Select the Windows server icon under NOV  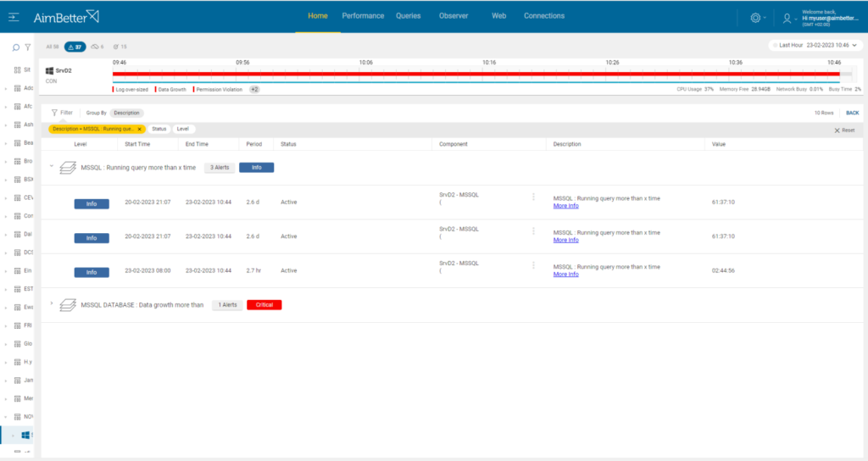pyautogui.click(x=25, y=436)
